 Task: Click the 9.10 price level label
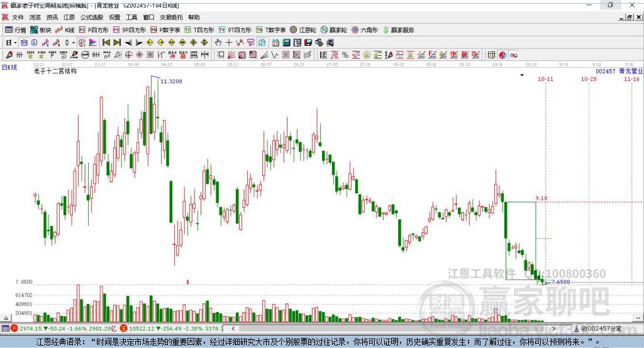[x=541, y=198]
